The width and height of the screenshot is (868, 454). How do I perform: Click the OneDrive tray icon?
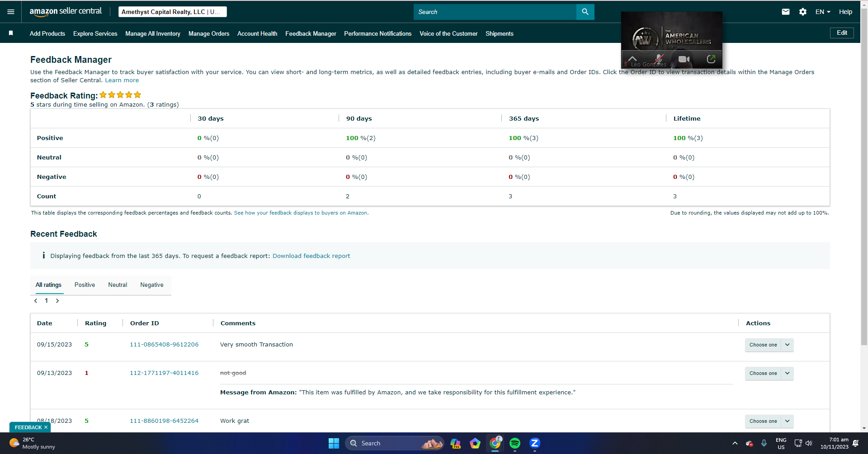click(x=749, y=444)
